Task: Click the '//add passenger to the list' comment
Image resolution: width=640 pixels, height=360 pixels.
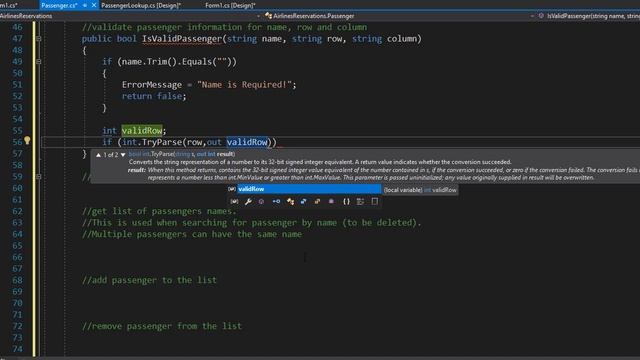Action: pos(149,280)
